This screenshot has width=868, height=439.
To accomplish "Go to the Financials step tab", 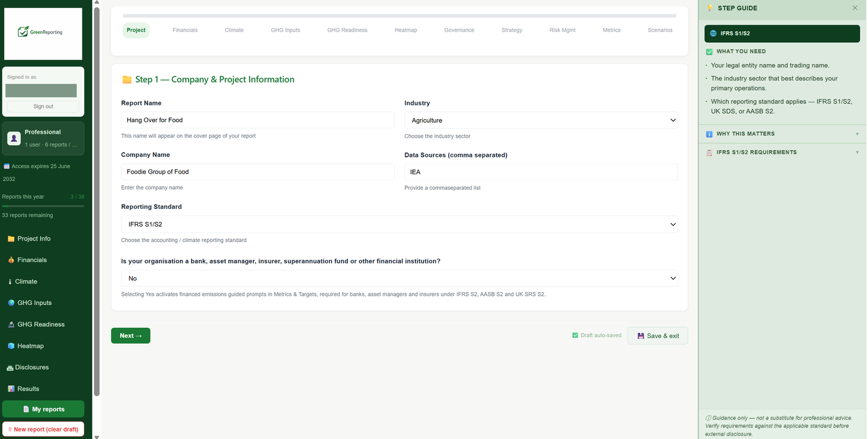I will pos(185,30).
